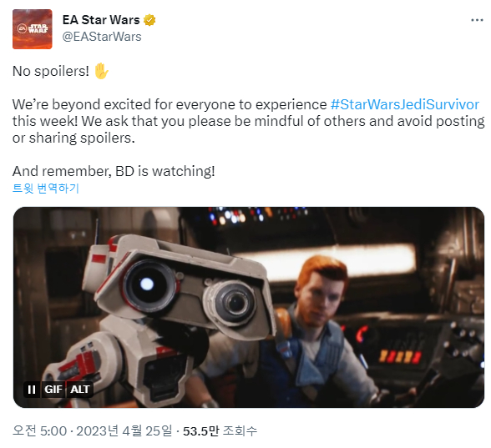Click "And remember, BD is watching!" line
The height and width of the screenshot is (448, 491).
(114, 172)
